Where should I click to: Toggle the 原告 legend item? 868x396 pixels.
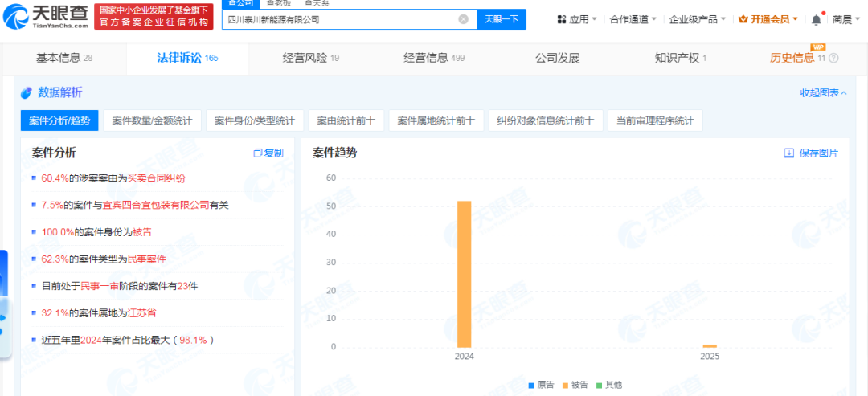541,385
